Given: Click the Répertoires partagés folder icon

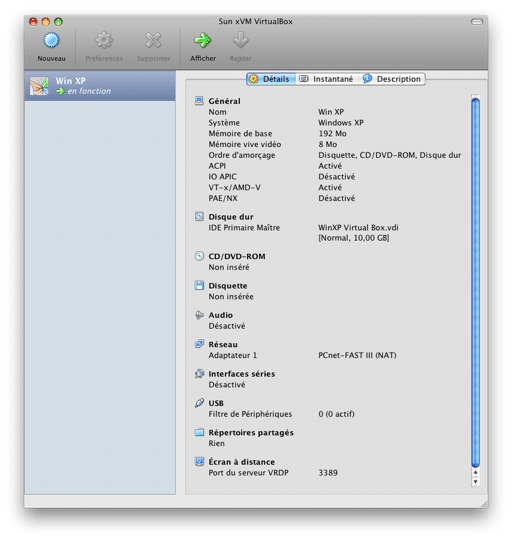Looking at the screenshot, I should tap(199, 432).
